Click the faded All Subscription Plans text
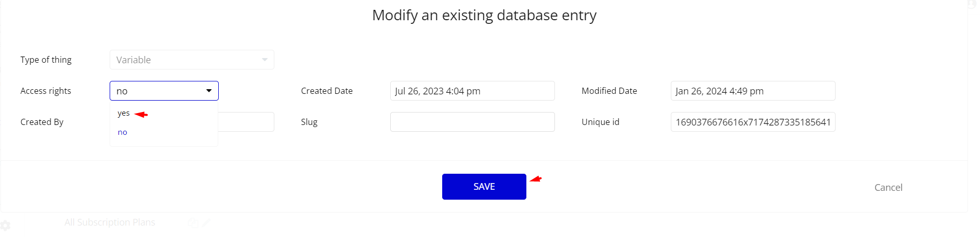This screenshot has height=237, width=980. click(x=110, y=222)
